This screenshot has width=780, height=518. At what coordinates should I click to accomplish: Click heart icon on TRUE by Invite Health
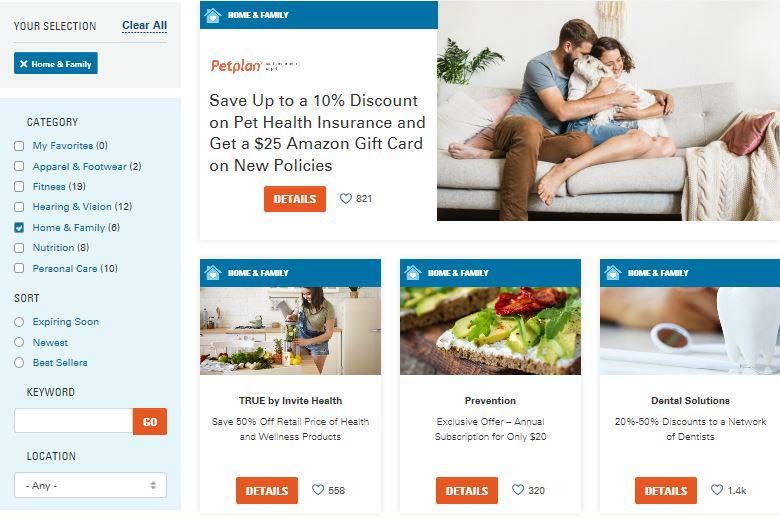coord(318,490)
